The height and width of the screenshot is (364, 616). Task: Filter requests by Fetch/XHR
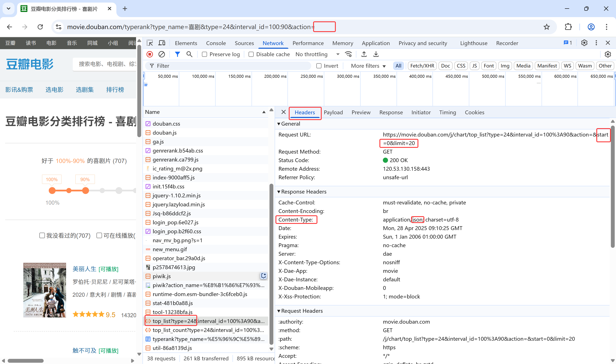(422, 66)
